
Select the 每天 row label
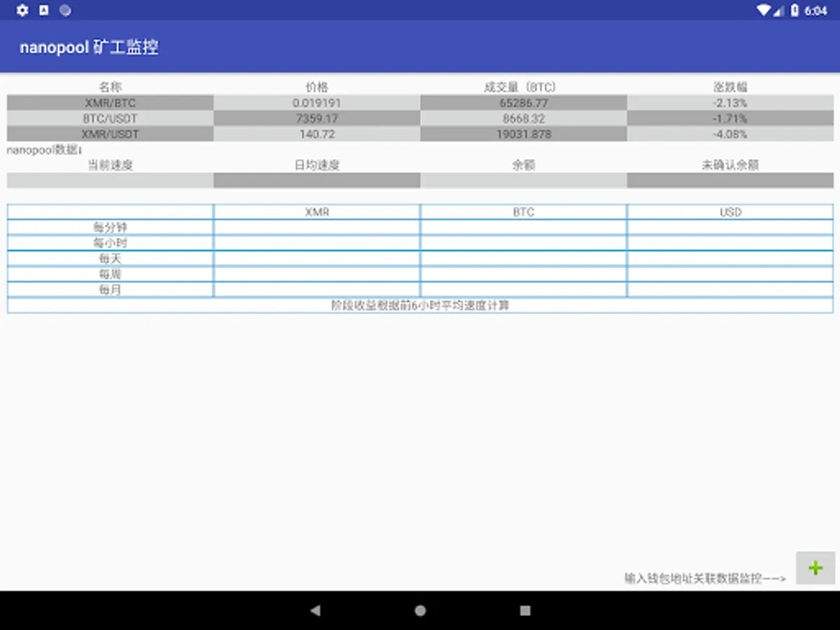(x=110, y=258)
